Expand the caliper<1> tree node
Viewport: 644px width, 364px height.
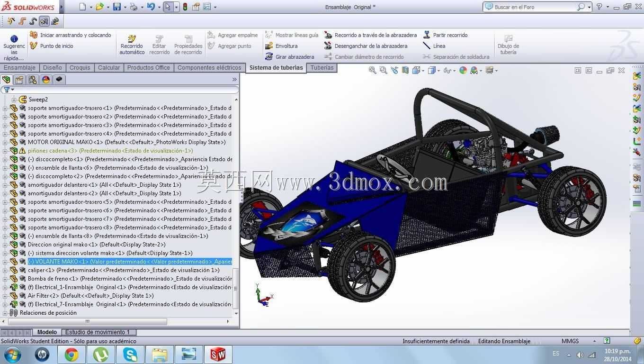[x=5, y=270]
